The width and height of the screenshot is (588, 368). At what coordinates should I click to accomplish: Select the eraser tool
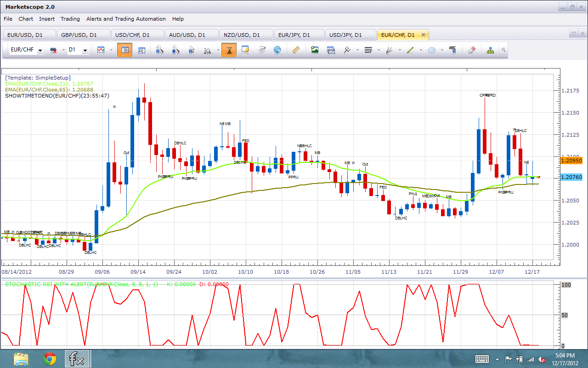tap(471, 50)
